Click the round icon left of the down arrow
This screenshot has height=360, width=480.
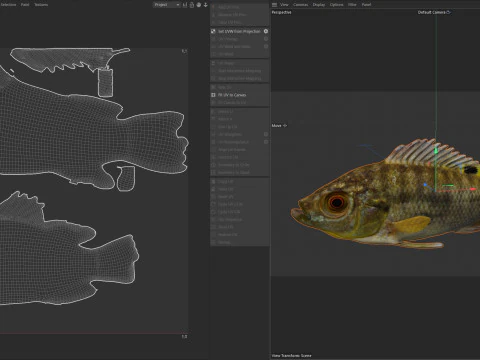click(199, 5)
